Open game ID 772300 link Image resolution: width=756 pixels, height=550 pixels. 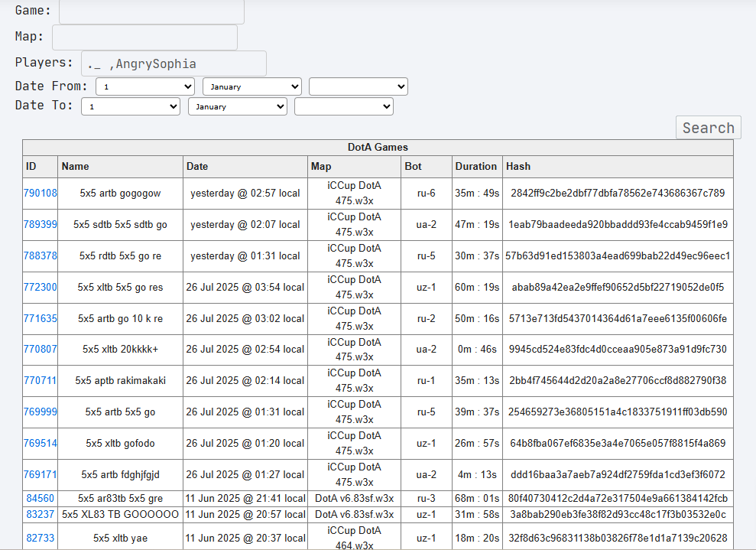(40, 287)
